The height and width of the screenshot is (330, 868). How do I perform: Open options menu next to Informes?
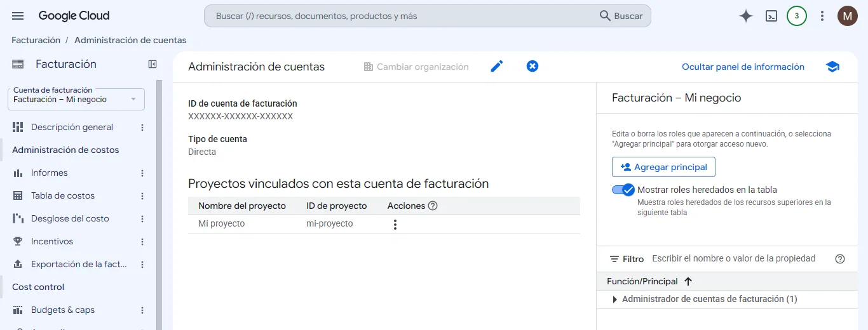[x=142, y=173]
